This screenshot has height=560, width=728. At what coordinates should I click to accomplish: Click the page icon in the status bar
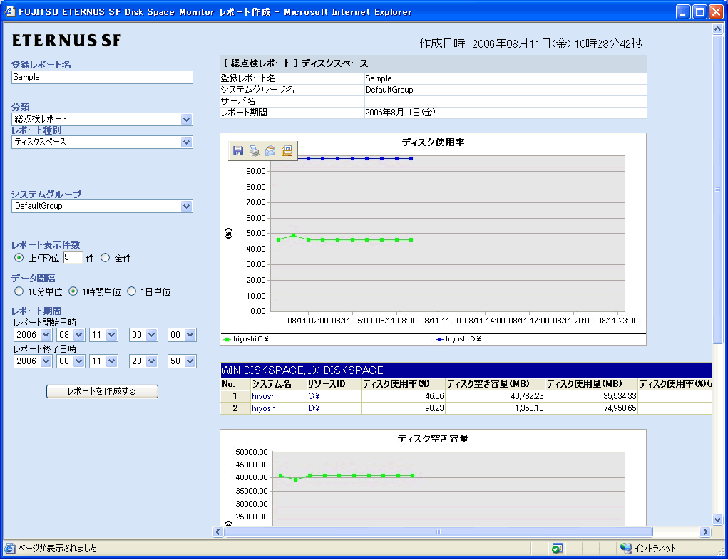click(x=10, y=549)
